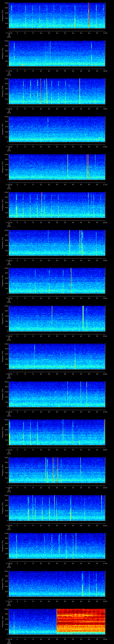Select the spectrogram panel starting at 17:17:00
Viewport: 114px width, 644px height.
pos(57,54)
